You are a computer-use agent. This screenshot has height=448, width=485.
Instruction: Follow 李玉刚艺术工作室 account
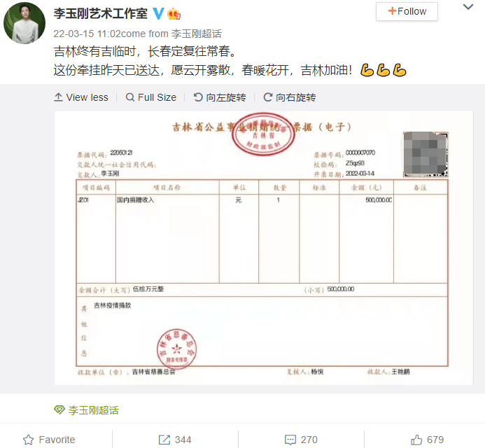(407, 11)
